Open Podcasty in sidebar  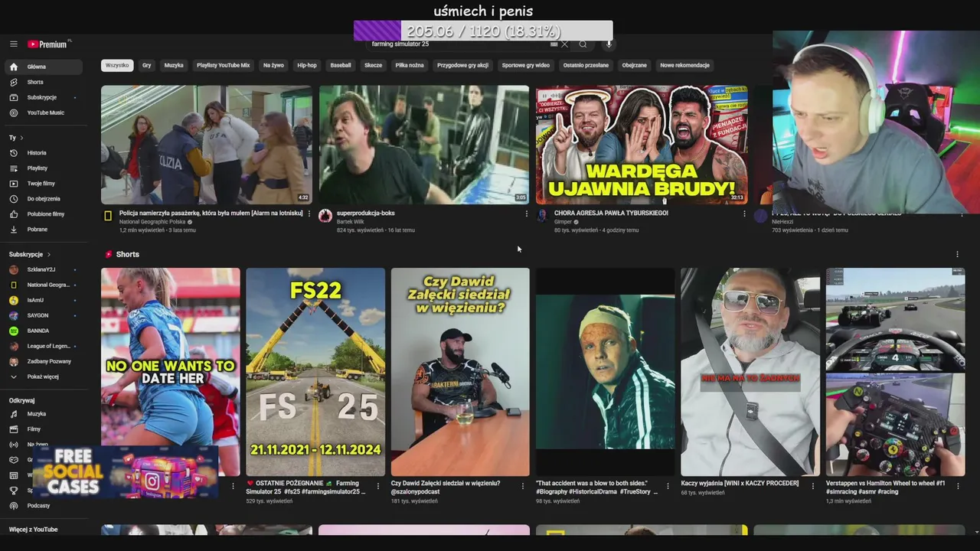tap(43, 506)
